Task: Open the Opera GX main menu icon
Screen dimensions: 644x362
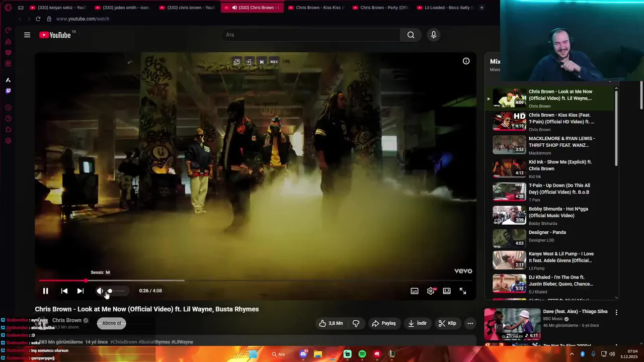Action: 8,8
